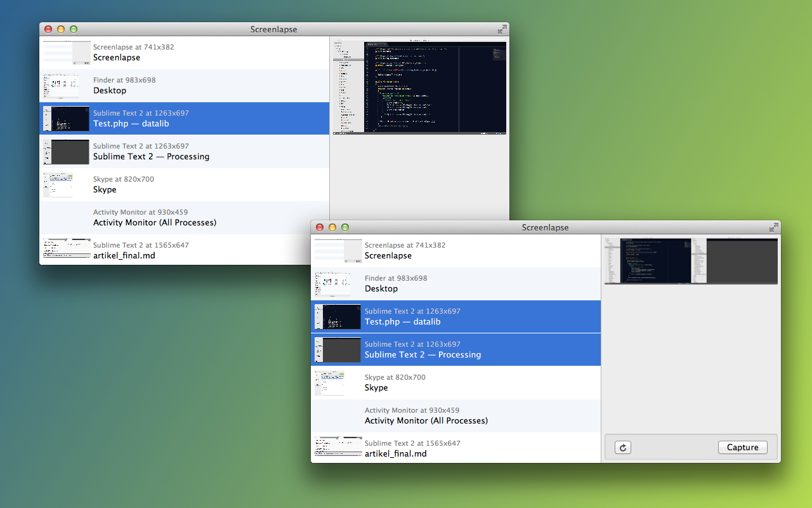The height and width of the screenshot is (508, 812).
Task: Click artikel_final.md thumbnail in back window
Action: tap(67, 248)
